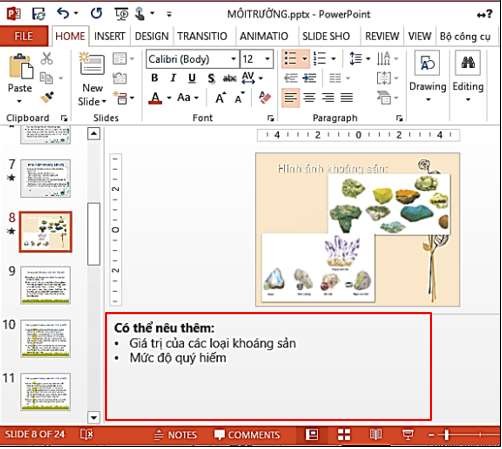Click the Copy icon in Clipboard group

point(46,78)
